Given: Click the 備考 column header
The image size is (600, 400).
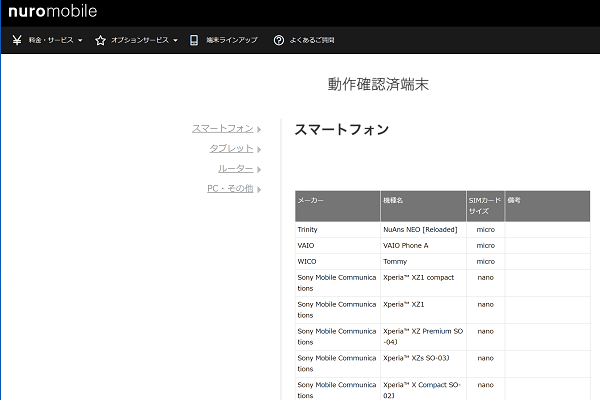Looking at the screenshot, I should pyautogui.click(x=547, y=206).
